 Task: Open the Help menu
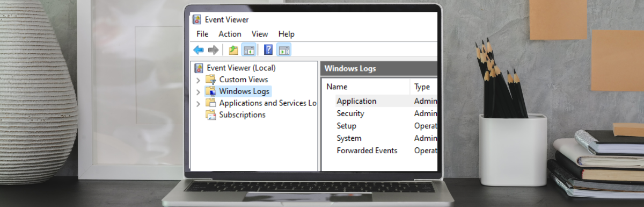pos(287,34)
